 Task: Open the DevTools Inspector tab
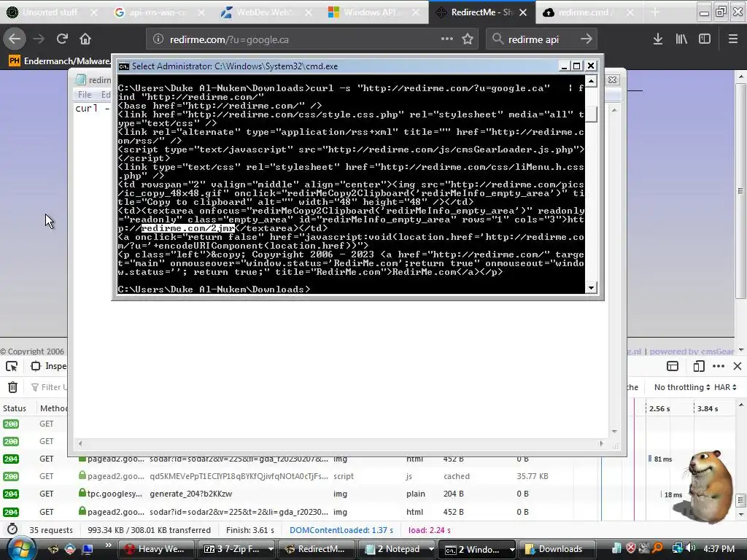48,366
